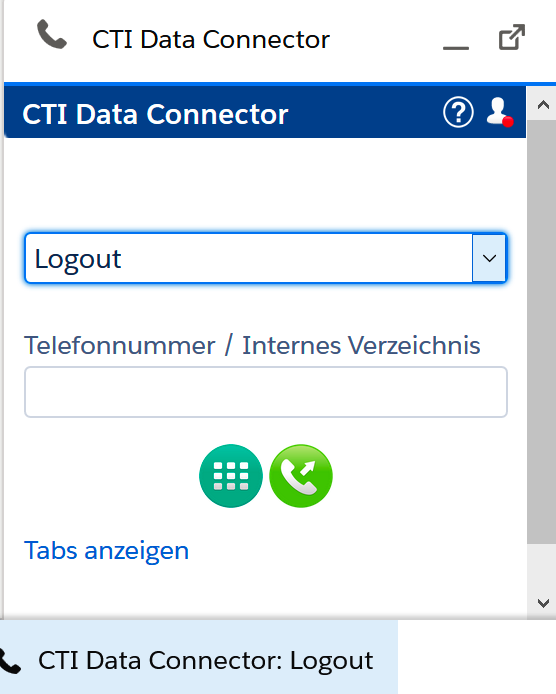The height and width of the screenshot is (694, 556).
Task: Click the blue CTI Data Connector banner title
Action: 155,114
